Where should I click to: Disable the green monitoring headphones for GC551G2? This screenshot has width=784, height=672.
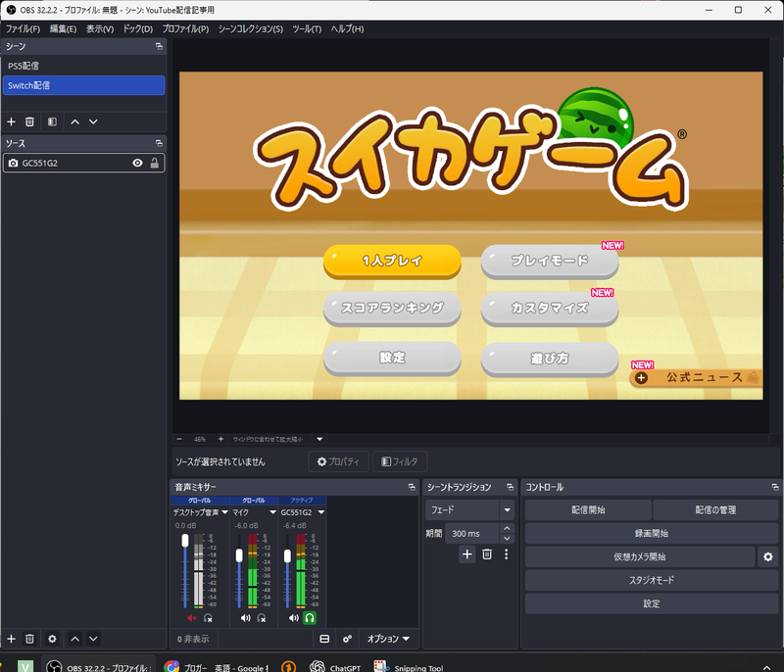click(310, 618)
